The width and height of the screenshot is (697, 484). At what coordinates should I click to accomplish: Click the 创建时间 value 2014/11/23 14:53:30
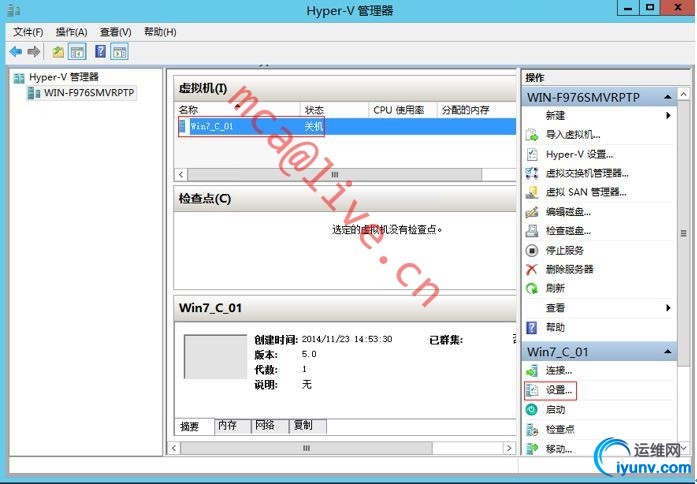pos(347,339)
